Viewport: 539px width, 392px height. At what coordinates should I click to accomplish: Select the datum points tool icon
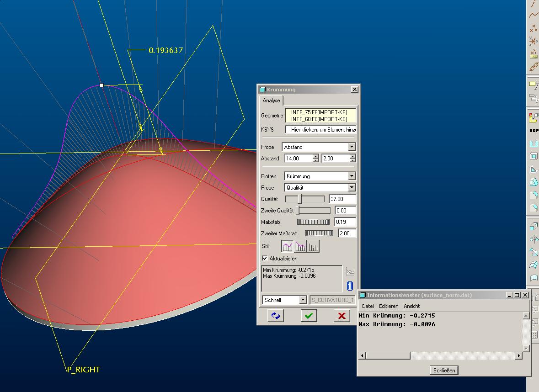coord(534,28)
